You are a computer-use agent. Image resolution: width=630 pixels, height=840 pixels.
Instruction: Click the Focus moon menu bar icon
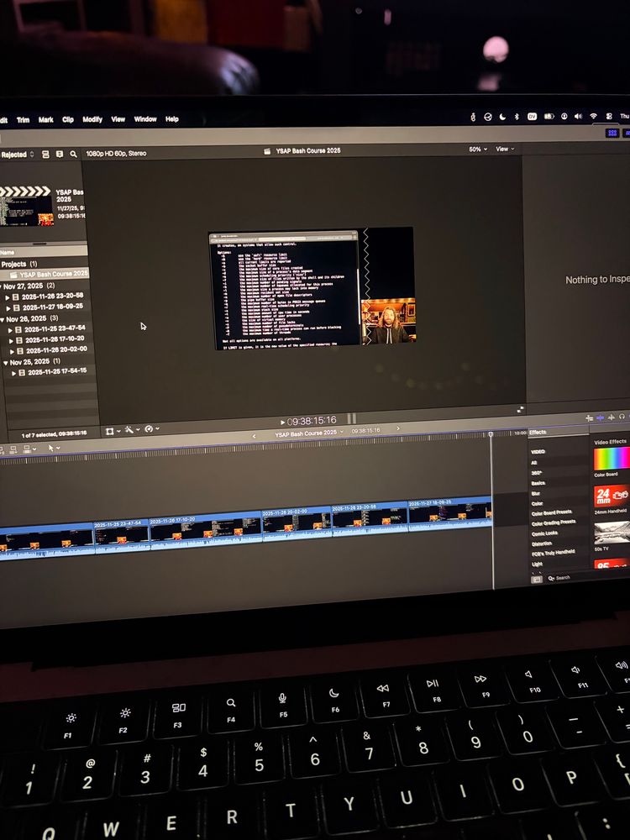(x=502, y=116)
